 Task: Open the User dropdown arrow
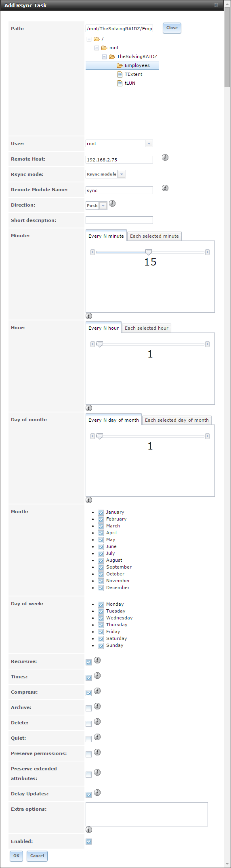149,144
